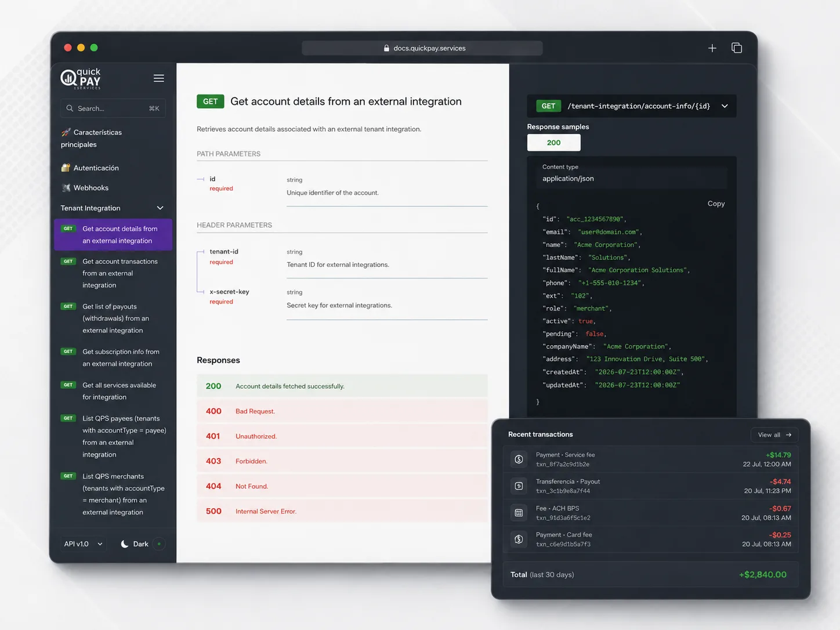The width and height of the screenshot is (840, 630).
Task: Click the ⌘K search shortcut hint
Action: 154,108
